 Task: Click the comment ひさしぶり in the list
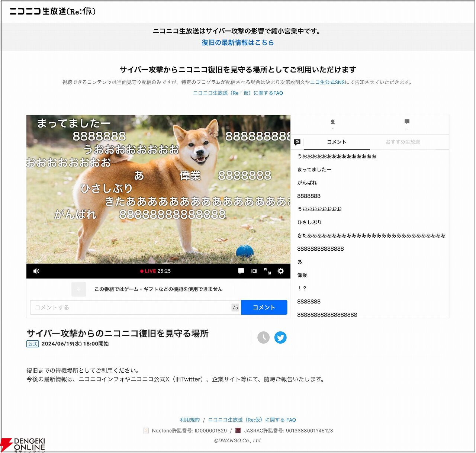tap(309, 222)
